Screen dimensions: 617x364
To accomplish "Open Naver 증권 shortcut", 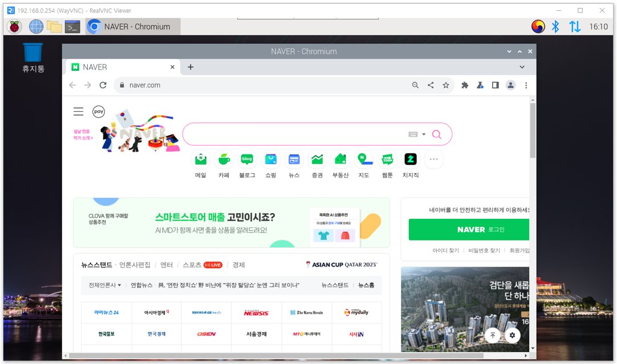I will 317,164.
